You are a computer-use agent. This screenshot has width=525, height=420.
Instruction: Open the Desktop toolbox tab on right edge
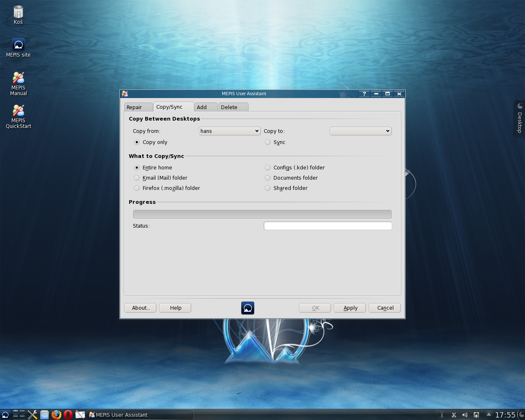click(519, 119)
